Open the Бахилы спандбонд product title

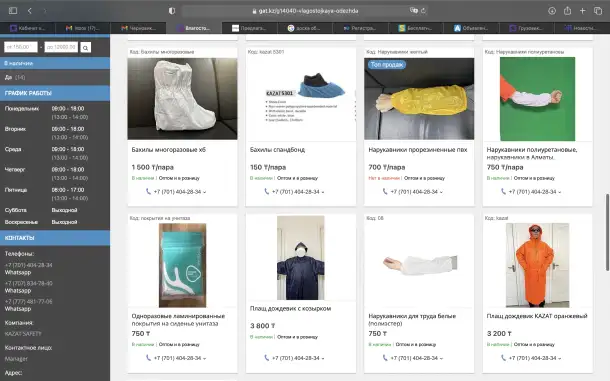tap(277, 150)
